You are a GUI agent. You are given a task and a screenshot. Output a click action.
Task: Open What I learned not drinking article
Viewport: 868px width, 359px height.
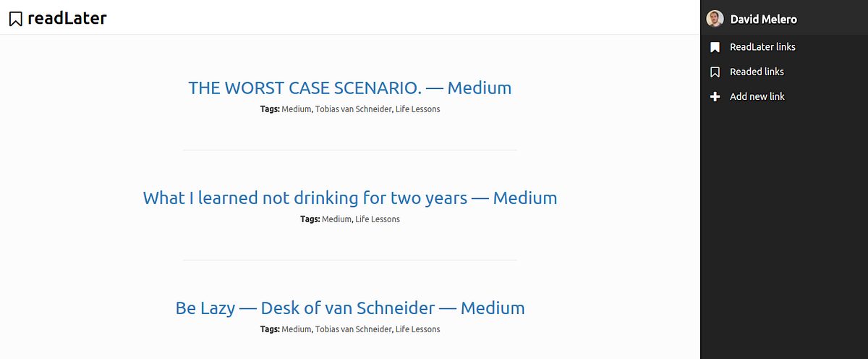click(x=350, y=198)
